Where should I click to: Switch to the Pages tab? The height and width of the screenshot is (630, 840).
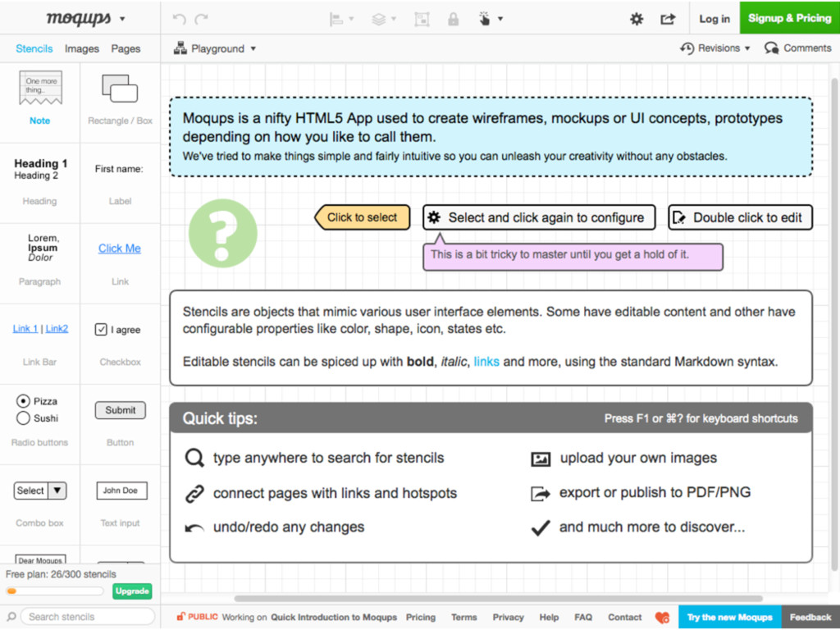pos(126,48)
